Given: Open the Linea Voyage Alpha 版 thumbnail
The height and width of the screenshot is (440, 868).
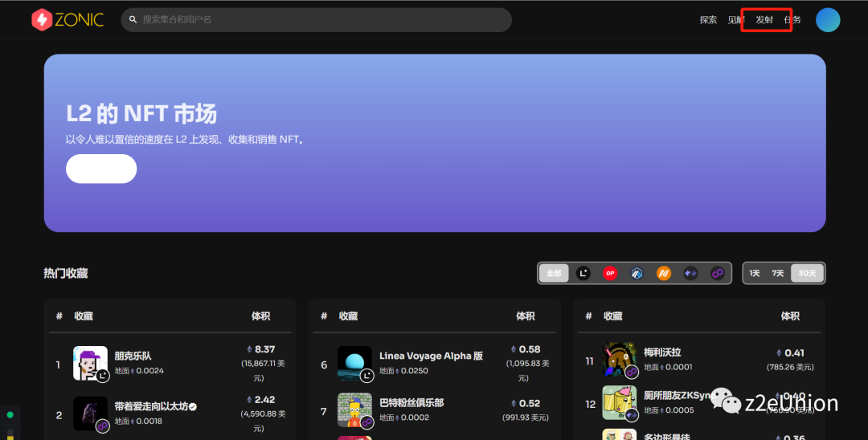Looking at the screenshot, I should click(x=355, y=363).
